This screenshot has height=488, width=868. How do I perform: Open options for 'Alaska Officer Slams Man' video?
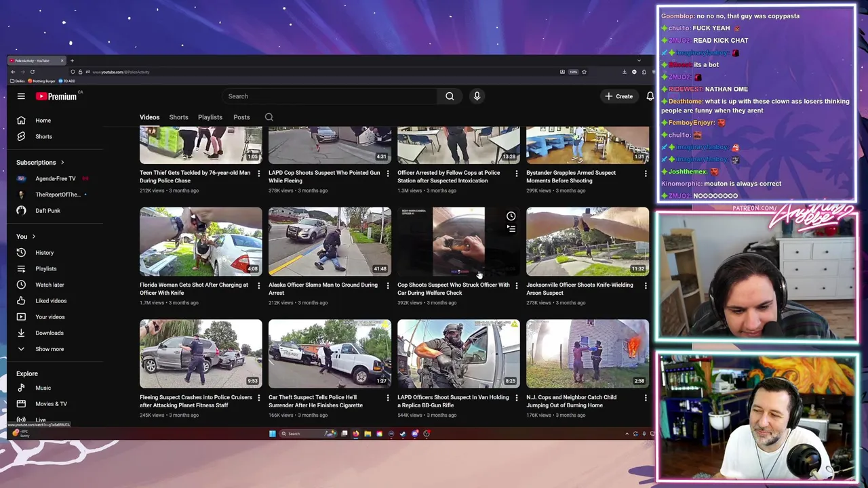(x=387, y=287)
